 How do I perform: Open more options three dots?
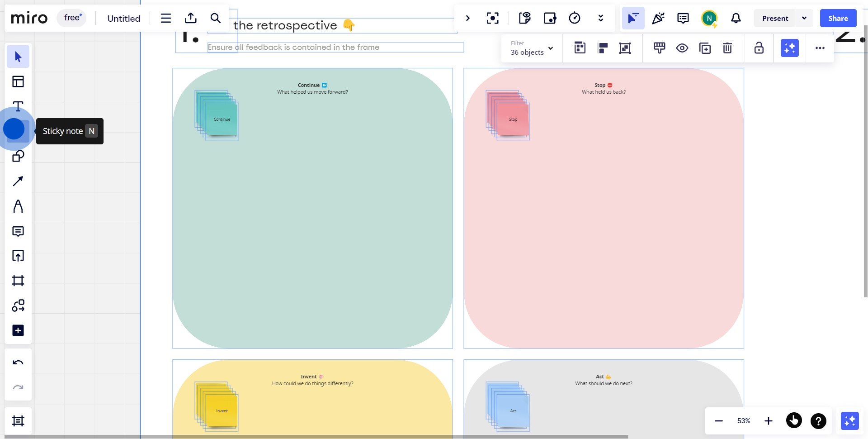coord(820,48)
